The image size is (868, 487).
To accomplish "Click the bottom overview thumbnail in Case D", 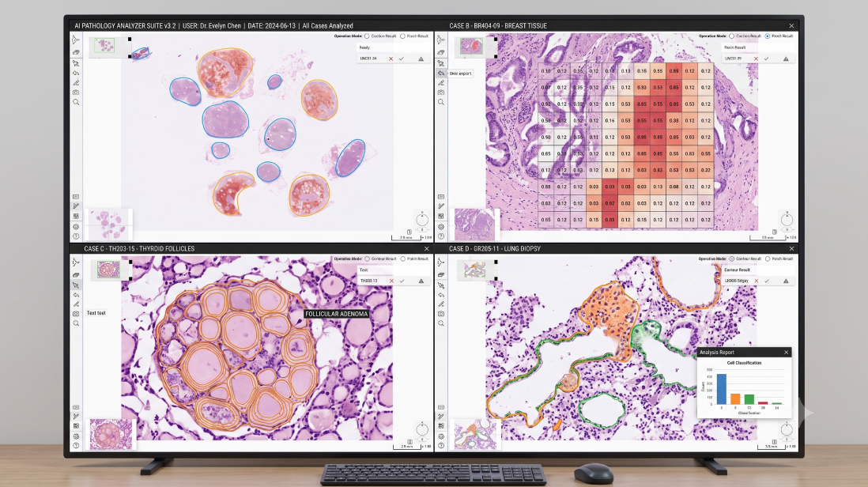I will 475,435.
